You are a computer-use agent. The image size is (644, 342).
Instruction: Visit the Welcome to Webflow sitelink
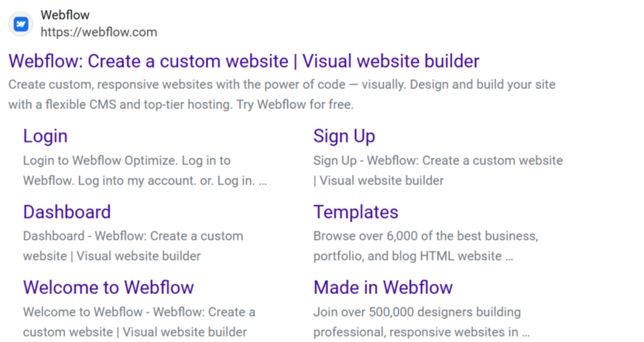(108, 288)
